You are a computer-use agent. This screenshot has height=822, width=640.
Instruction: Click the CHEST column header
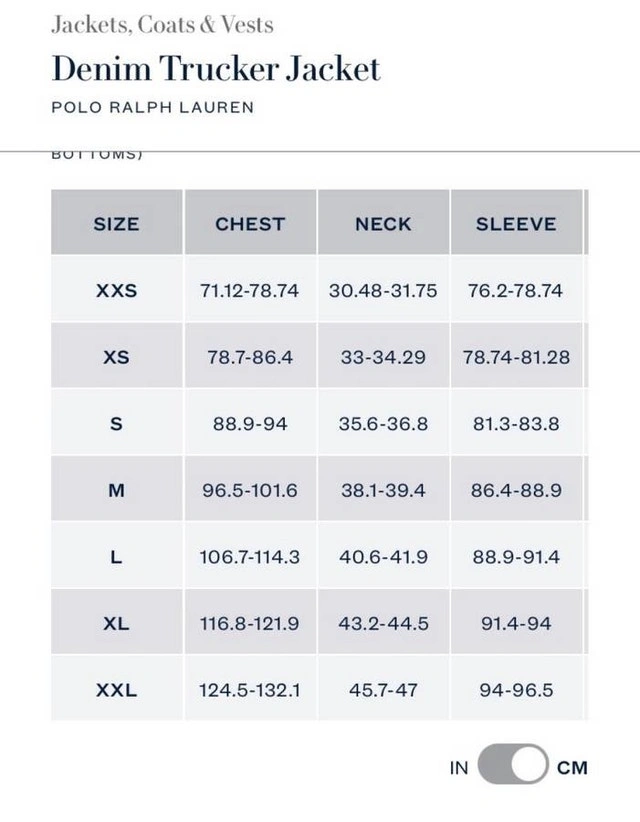coord(250,224)
